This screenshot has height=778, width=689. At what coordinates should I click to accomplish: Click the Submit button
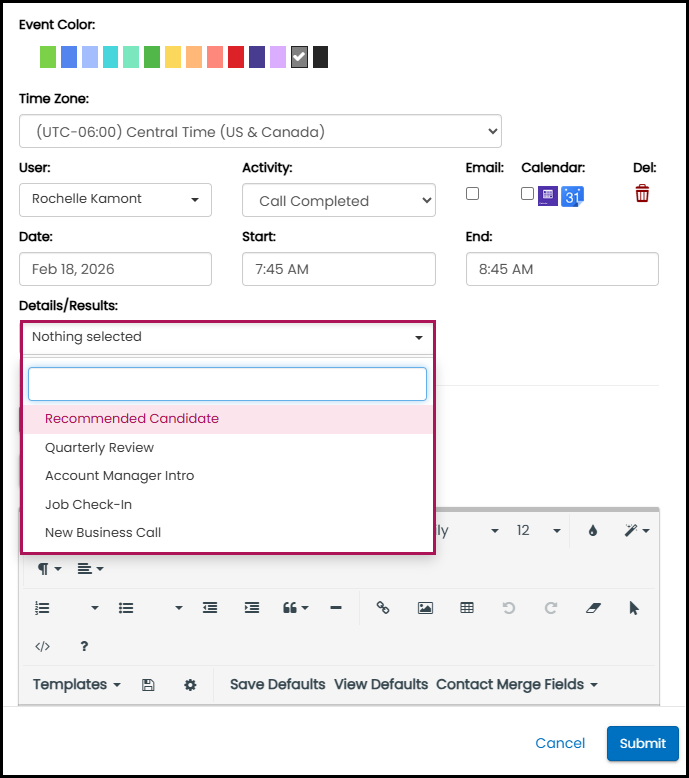pyautogui.click(x=642, y=743)
